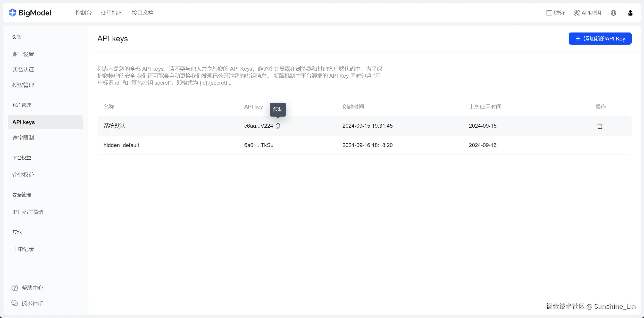
Task: Select 实名认证 in sidebar
Action: [x=23, y=70]
